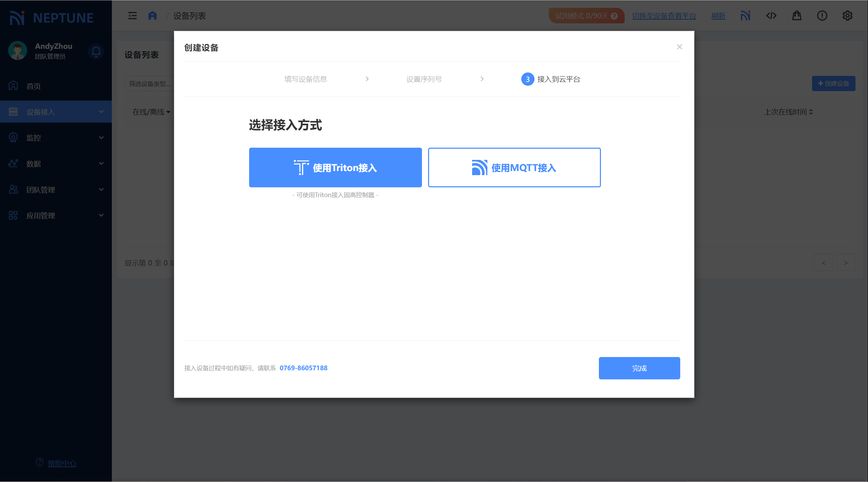
Task: Click the sidebar collapse menu icon
Action: [132, 16]
